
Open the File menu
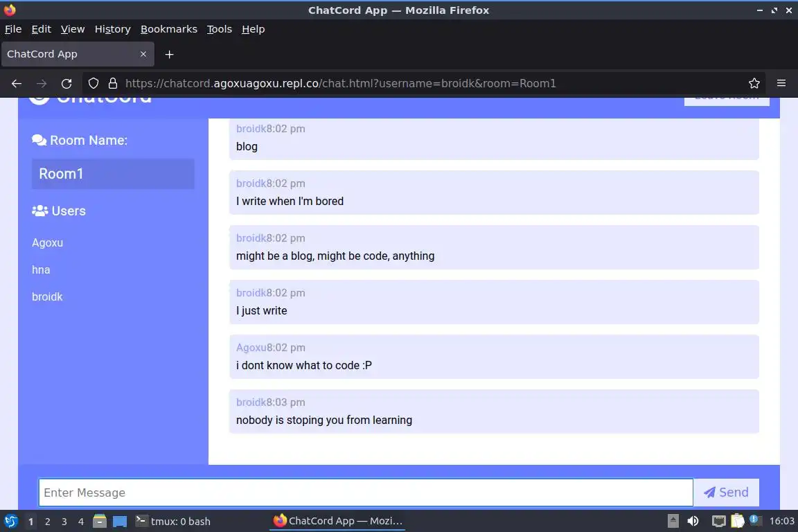tap(13, 29)
